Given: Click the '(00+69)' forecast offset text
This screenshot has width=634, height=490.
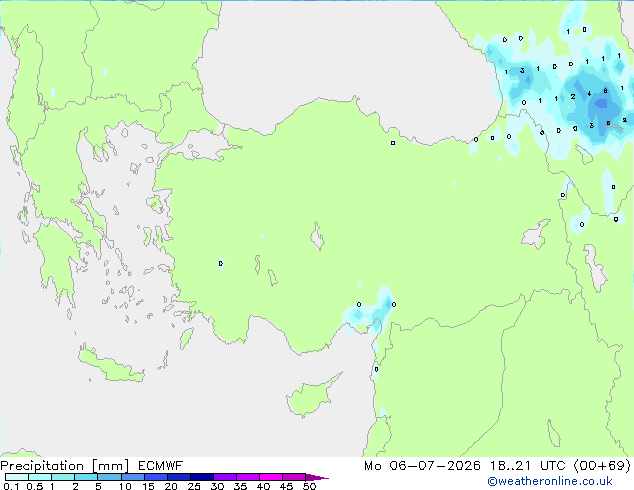Looking at the screenshot, I should (602, 466).
